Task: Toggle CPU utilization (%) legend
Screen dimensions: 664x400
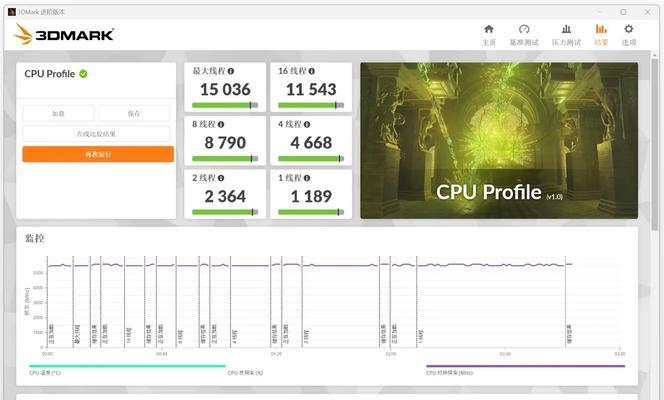Action: (x=245, y=373)
